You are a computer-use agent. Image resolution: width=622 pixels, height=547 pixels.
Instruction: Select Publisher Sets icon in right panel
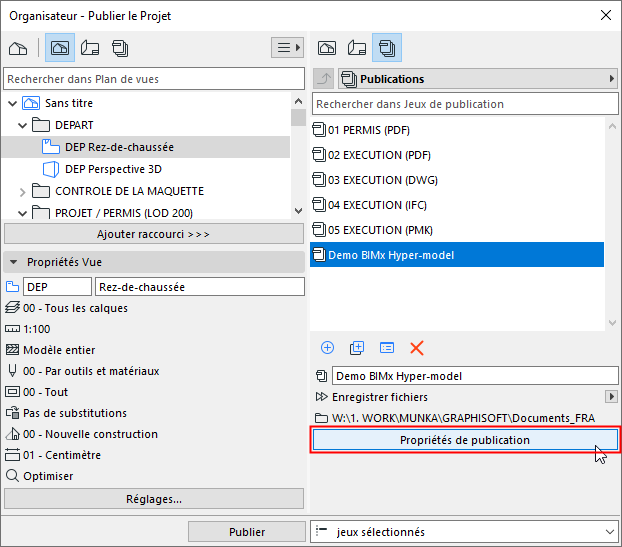[387, 48]
